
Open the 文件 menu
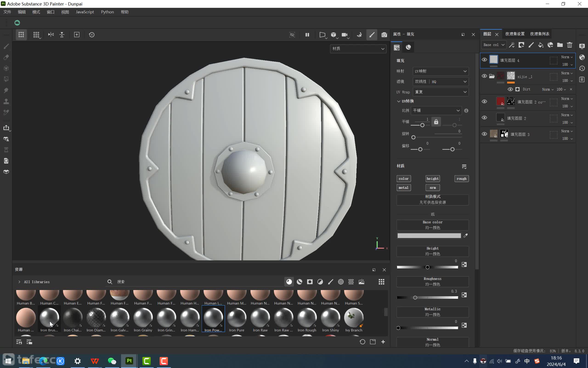[x=7, y=12]
